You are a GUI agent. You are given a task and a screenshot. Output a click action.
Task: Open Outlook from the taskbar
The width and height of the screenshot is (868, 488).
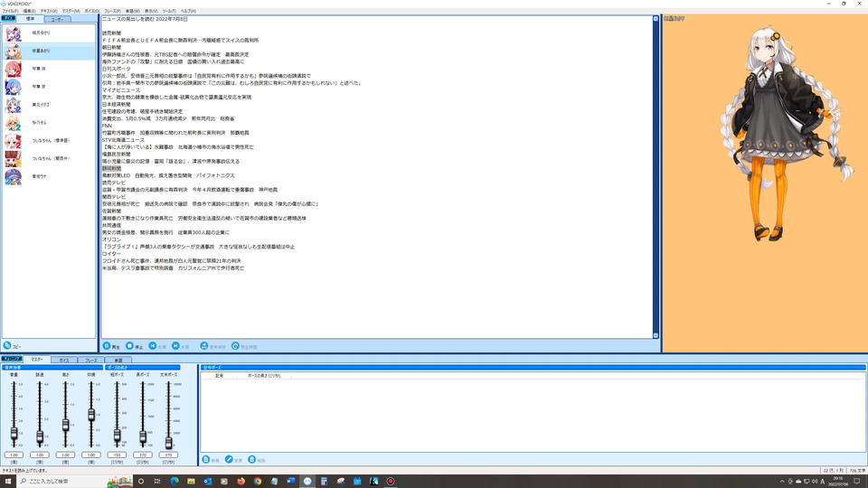(208, 482)
